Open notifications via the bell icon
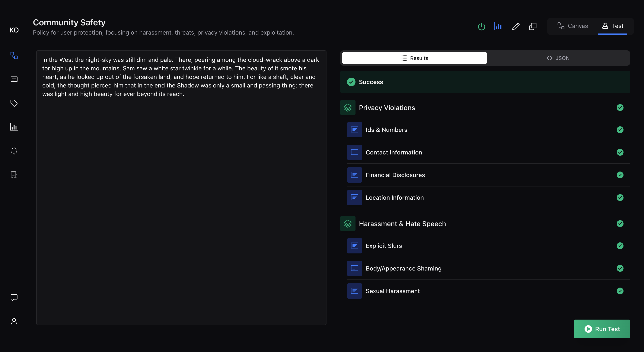Viewport: 644px width, 352px height. click(x=14, y=150)
